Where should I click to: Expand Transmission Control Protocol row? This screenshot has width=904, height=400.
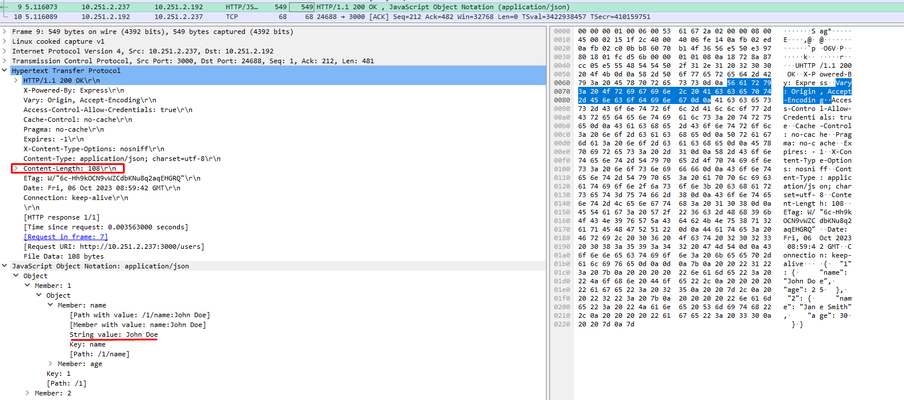(x=5, y=61)
